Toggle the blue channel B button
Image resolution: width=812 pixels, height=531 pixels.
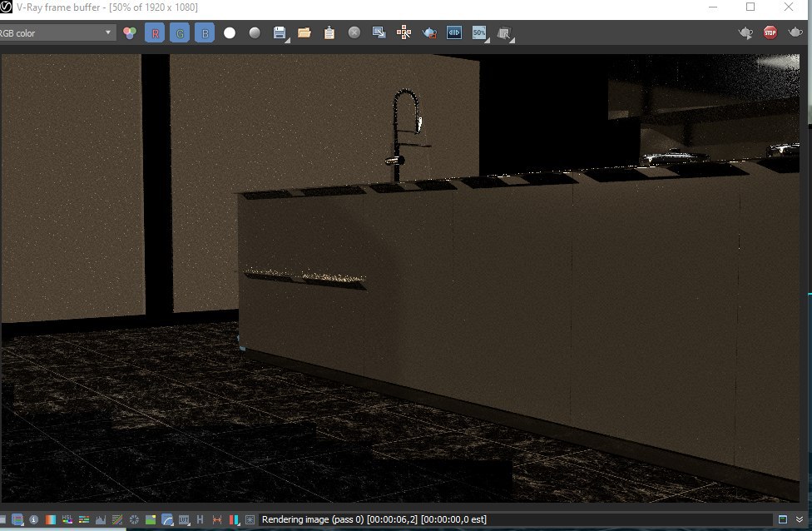point(205,33)
